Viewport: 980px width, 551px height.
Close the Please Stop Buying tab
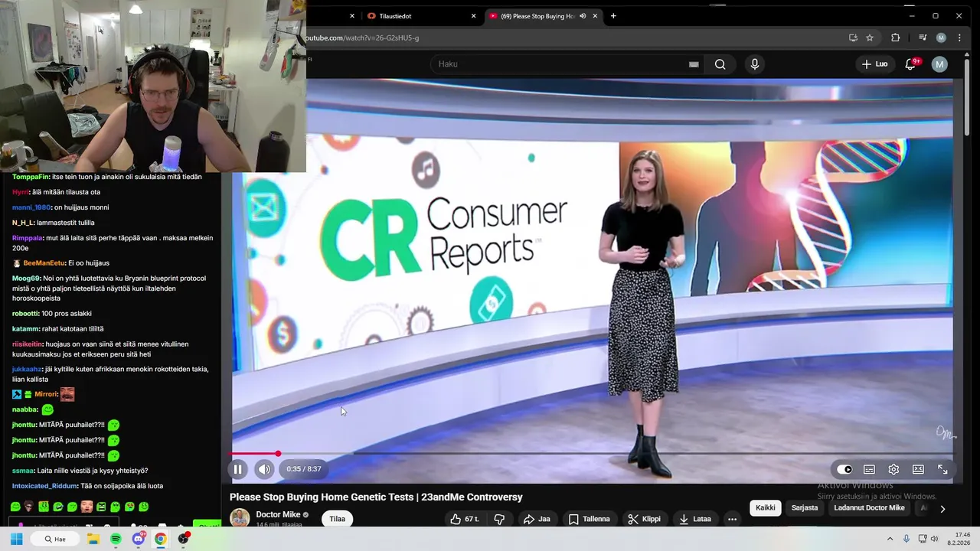pos(595,16)
